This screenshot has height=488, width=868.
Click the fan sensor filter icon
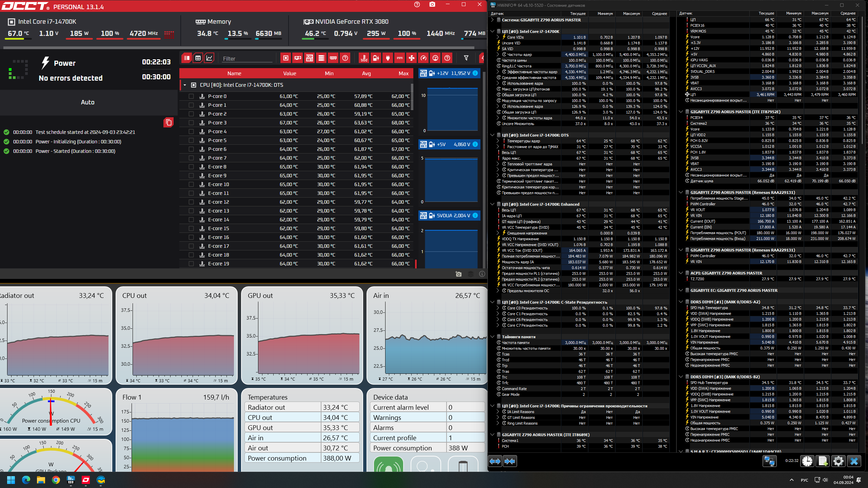[x=411, y=58]
